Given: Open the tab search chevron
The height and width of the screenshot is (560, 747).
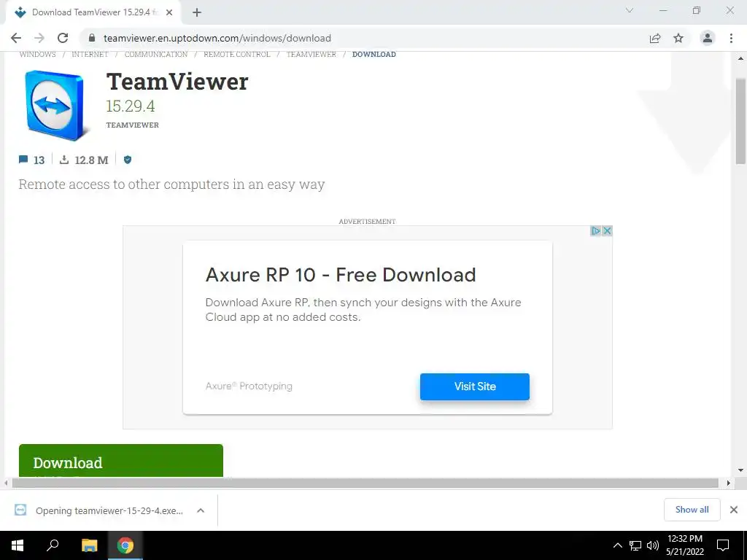Looking at the screenshot, I should point(630,10).
